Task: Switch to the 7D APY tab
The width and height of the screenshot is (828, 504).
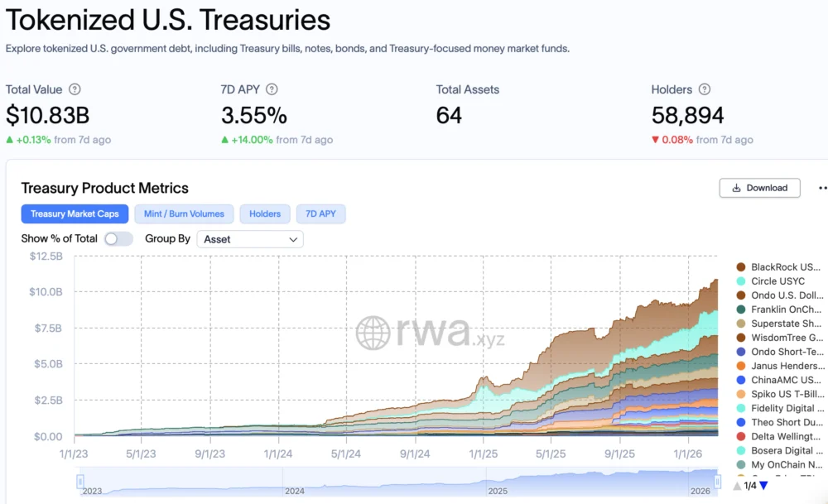Action: coord(321,214)
